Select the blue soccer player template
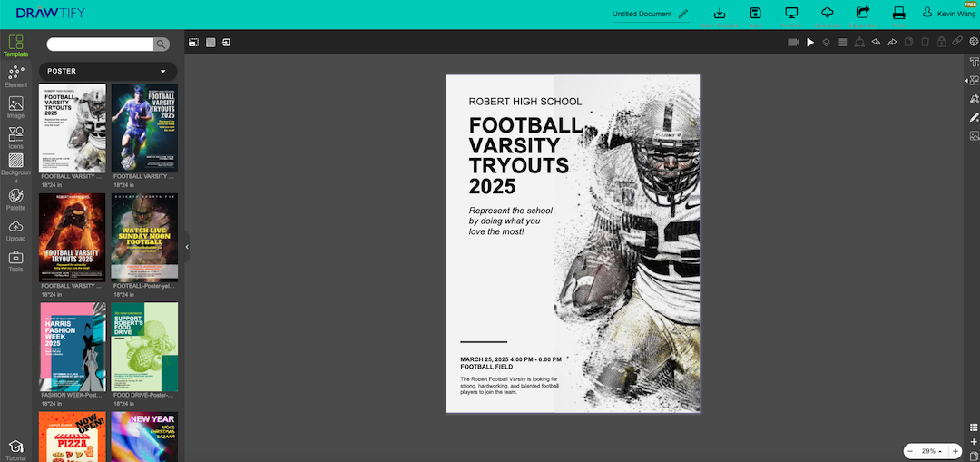This screenshot has height=462, width=980. click(144, 128)
